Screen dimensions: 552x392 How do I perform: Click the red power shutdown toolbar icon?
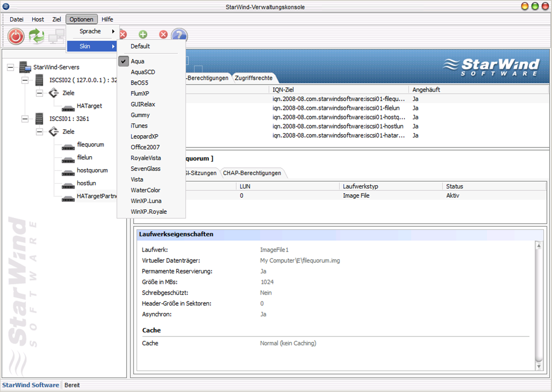click(x=16, y=36)
